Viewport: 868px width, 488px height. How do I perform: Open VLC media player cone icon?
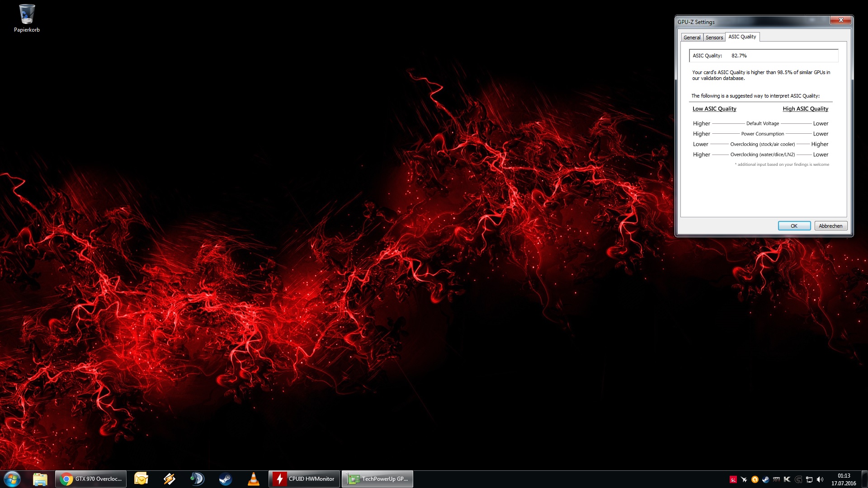point(254,479)
